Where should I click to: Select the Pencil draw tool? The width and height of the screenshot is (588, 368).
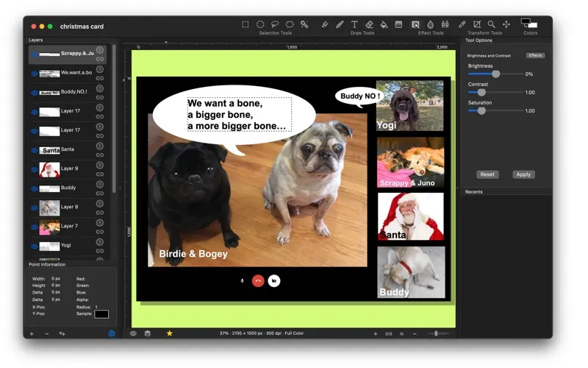tap(325, 24)
